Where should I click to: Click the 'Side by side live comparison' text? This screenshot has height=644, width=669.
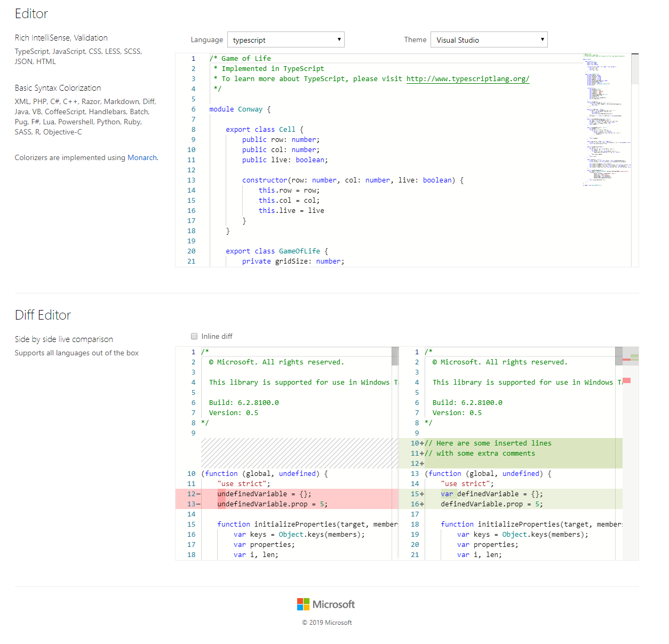pos(64,339)
